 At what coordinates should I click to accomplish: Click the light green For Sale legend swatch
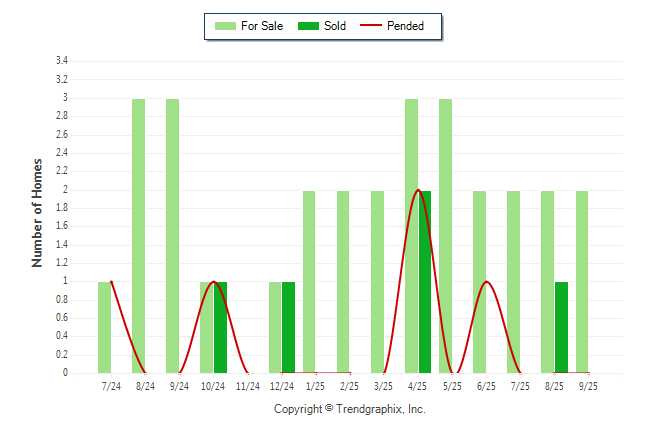[x=228, y=26]
